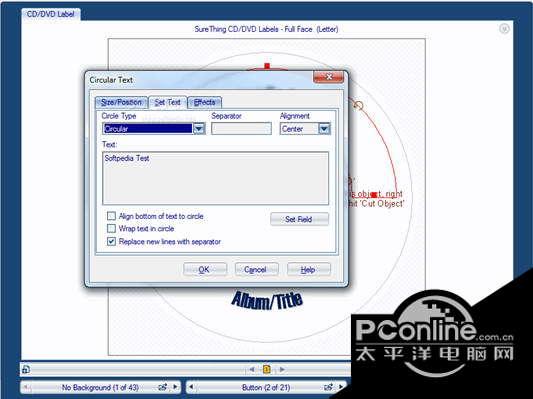533x399 pixels.
Task: Open Help from the dialog
Action: (309, 270)
